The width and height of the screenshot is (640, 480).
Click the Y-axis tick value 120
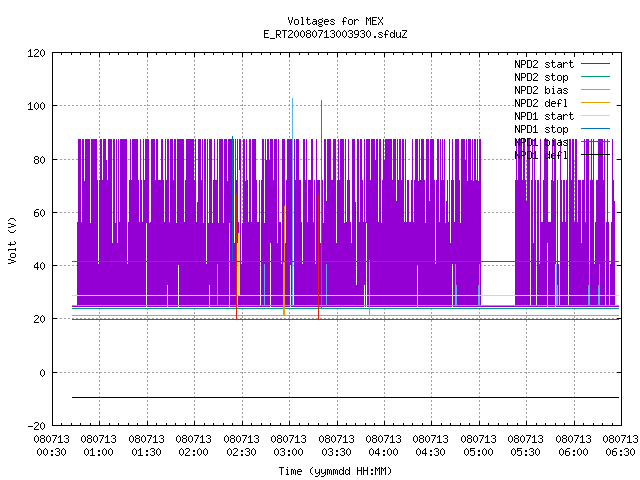tap(36, 53)
